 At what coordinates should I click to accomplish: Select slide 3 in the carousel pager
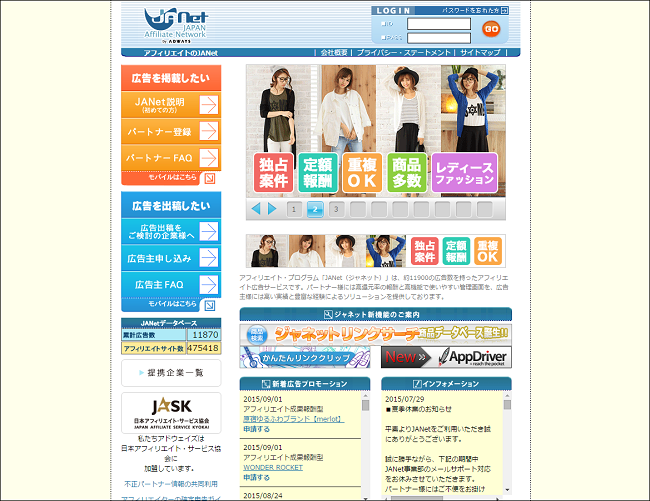click(336, 209)
